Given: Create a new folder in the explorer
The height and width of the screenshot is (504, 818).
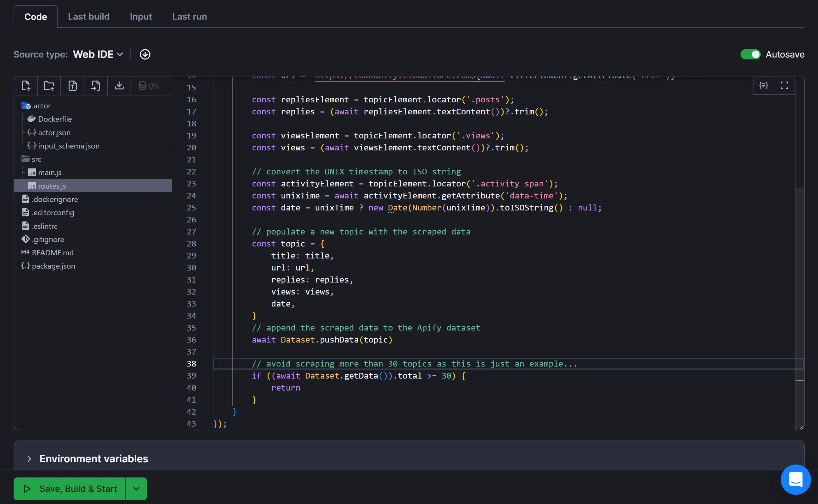Looking at the screenshot, I should [x=49, y=86].
